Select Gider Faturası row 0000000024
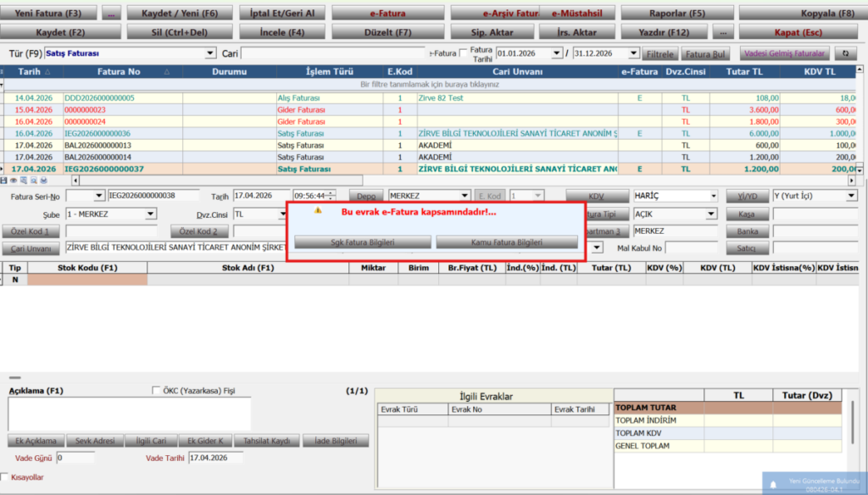The height and width of the screenshot is (495, 868). tap(429, 121)
